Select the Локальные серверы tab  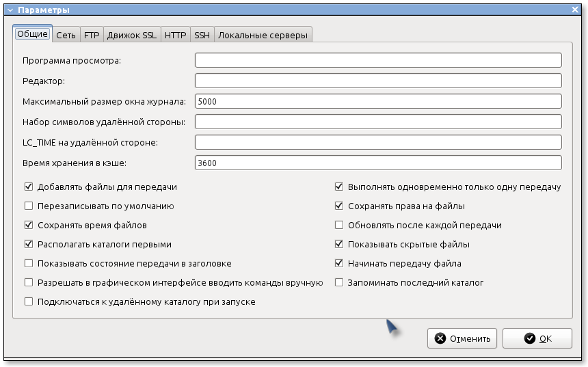[263, 36]
